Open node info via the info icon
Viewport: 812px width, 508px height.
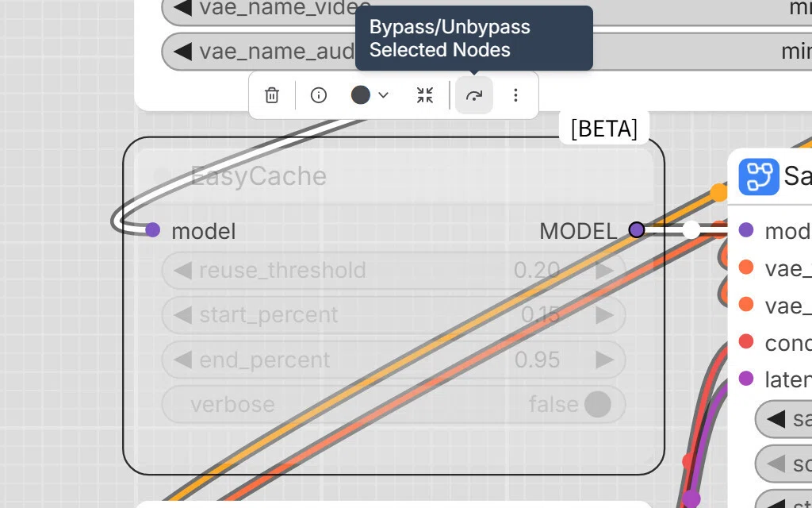(319, 95)
